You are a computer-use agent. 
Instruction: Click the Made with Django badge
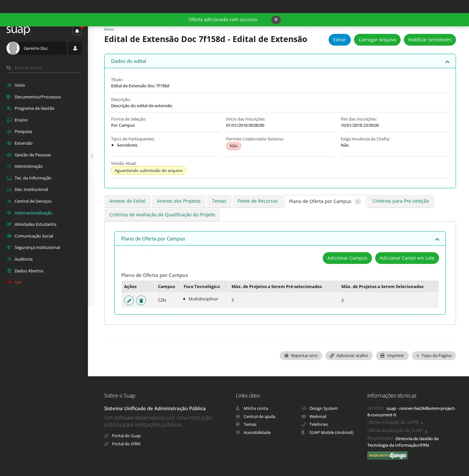(388, 455)
